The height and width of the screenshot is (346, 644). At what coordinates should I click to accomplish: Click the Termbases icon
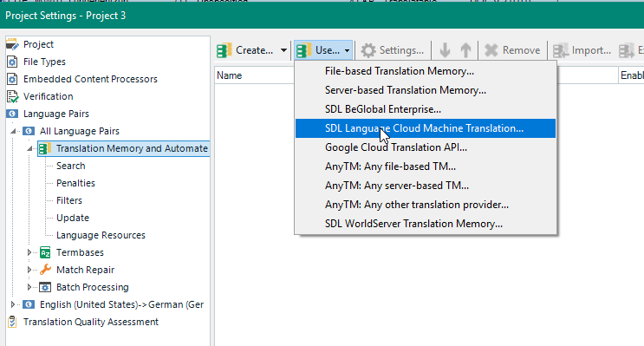click(45, 252)
